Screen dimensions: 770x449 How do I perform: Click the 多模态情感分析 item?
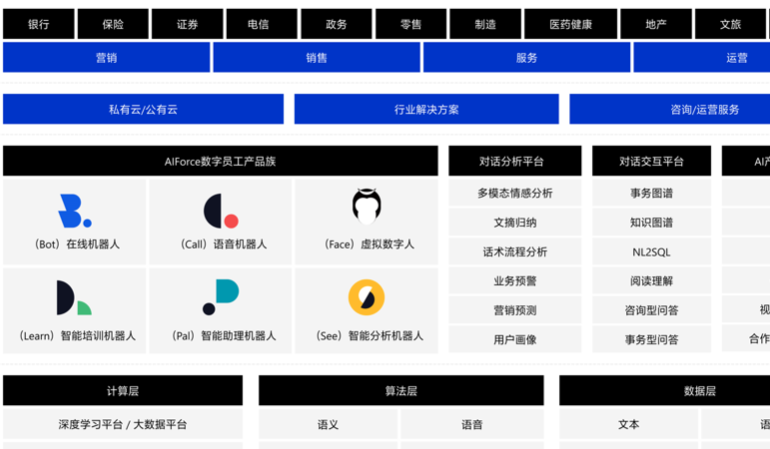coord(514,193)
